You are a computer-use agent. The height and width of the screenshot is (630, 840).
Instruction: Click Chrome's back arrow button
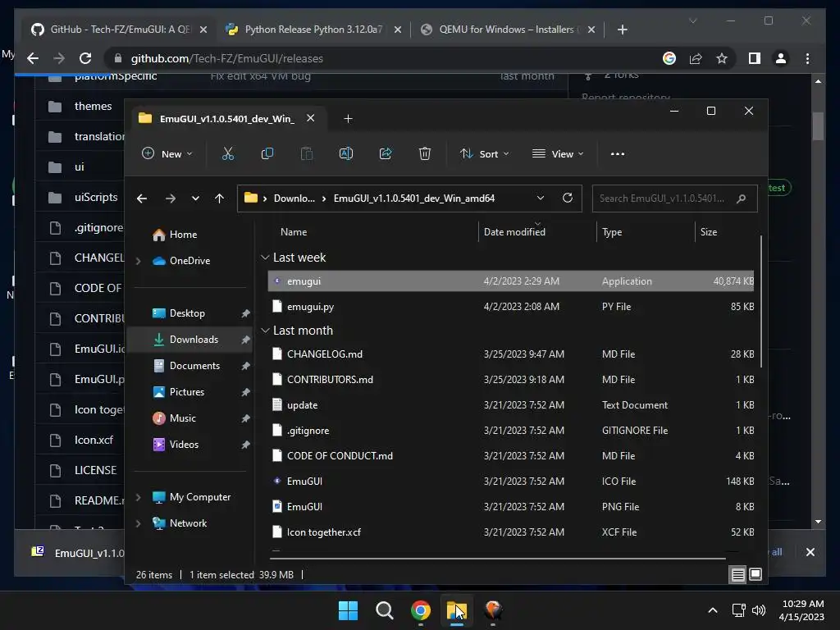[x=33, y=58]
